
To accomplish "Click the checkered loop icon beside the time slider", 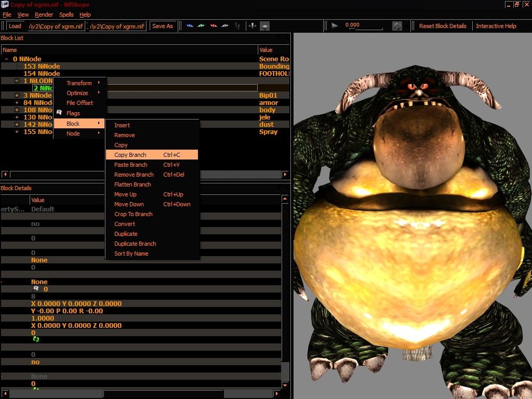I will point(397,26).
